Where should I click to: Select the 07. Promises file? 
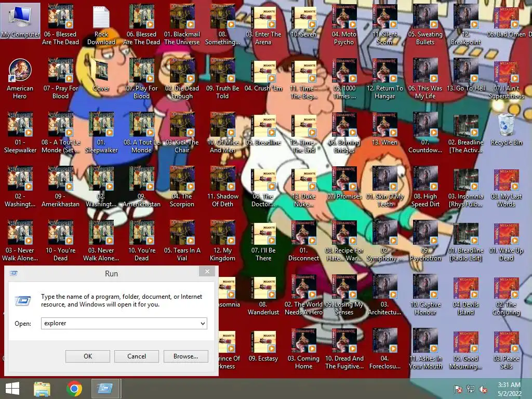[344, 183]
